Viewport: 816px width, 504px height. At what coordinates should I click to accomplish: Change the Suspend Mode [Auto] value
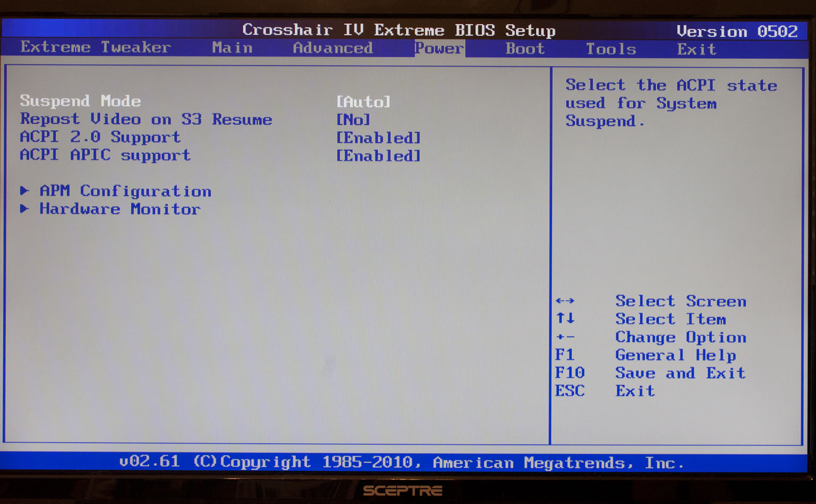pyautogui.click(x=363, y=101)
